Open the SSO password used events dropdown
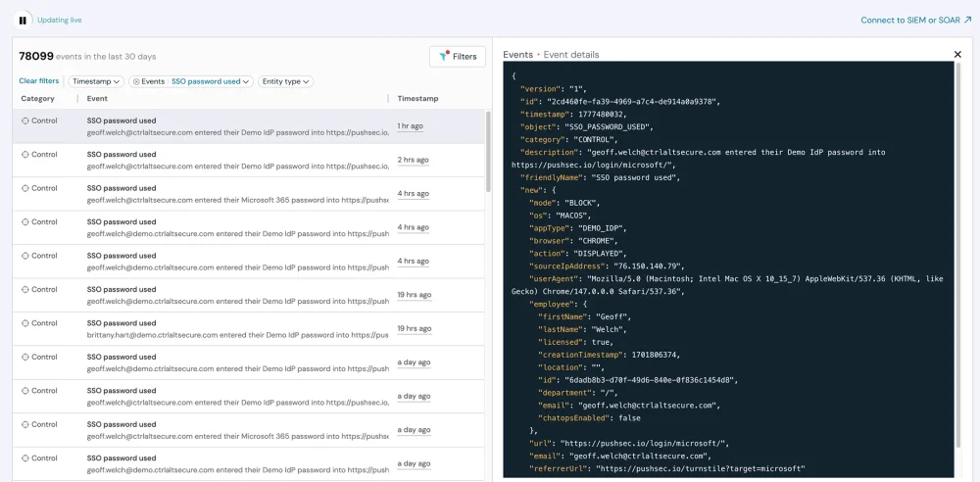Screen dimensions: 980x482 tap(211, 81)
